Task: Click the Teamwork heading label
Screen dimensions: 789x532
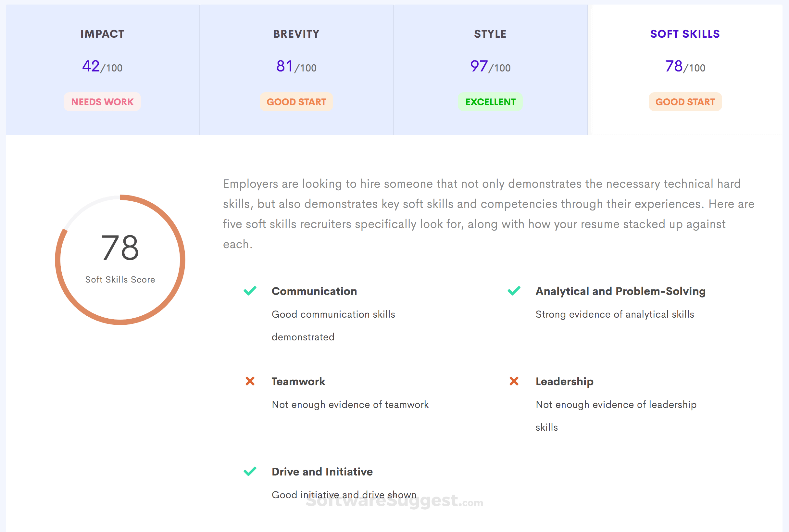Action: (298, 381)
